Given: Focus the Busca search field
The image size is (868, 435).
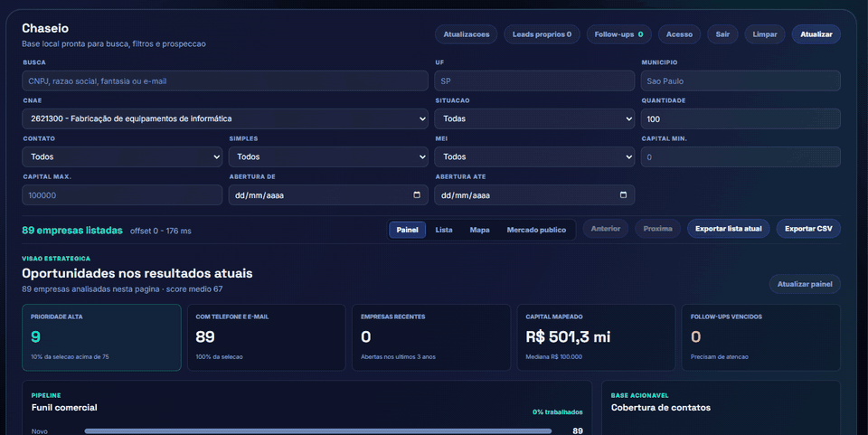Looking at the screenshot, I should (x=225, y=80).
